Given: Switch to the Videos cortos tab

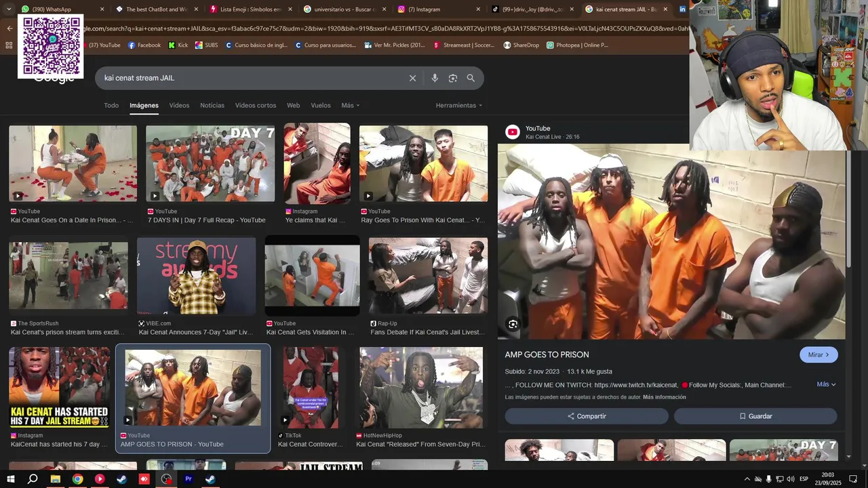Looking at the screenshot, I should [256, 106].
